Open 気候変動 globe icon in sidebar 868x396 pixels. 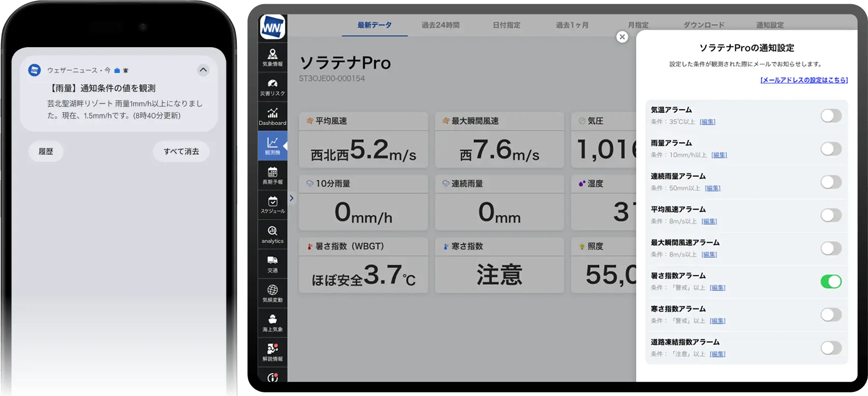pyautogui.click(x=273, y=293)
